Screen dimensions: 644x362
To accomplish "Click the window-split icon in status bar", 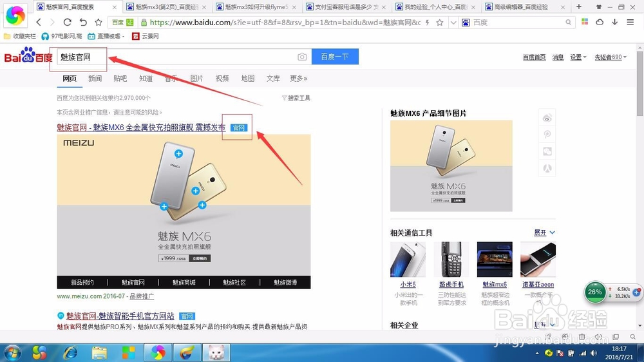I will point(616,337).
